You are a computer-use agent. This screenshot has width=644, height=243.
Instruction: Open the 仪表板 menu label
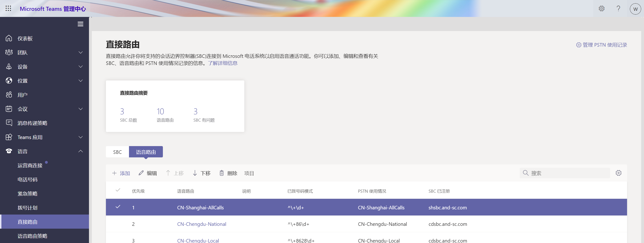click(x=25, y=38)
